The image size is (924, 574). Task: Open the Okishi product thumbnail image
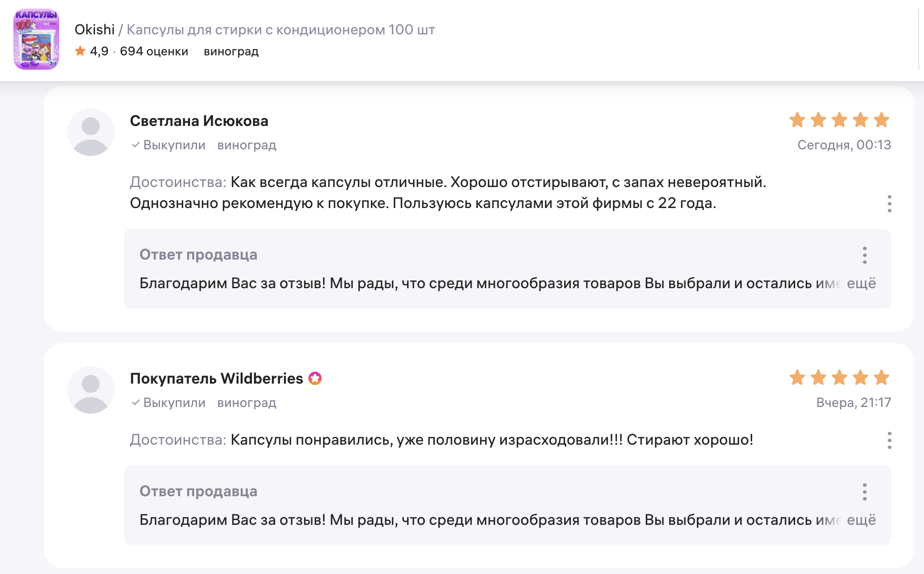point(36,39)
